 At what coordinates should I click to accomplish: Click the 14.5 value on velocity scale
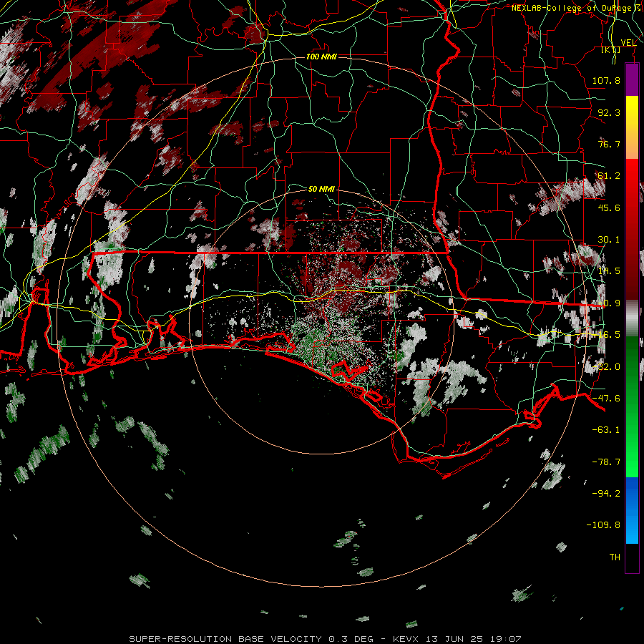point(609,271)
